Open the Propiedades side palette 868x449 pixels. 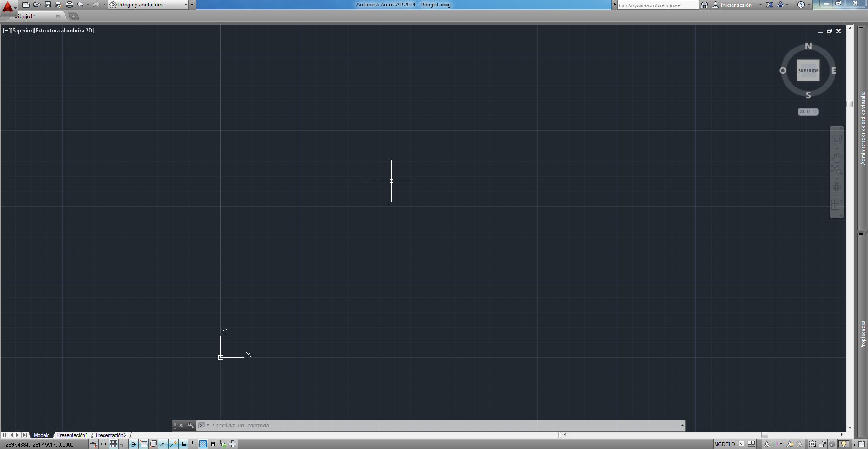point(863,335)
